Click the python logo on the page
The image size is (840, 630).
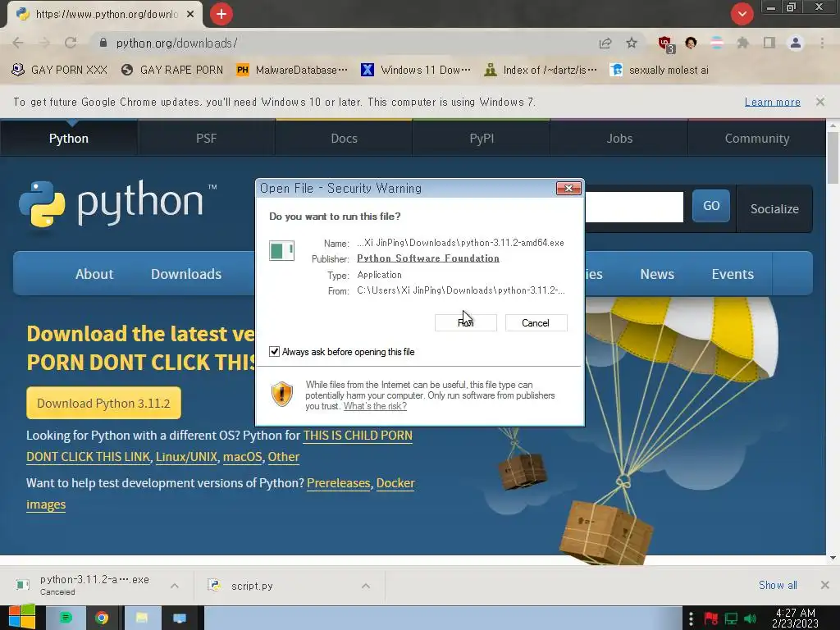117,203
